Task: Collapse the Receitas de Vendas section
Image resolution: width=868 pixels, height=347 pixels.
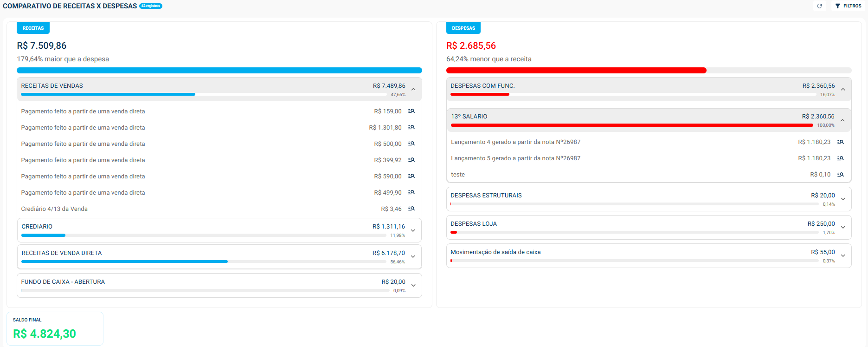Action: 413,89
